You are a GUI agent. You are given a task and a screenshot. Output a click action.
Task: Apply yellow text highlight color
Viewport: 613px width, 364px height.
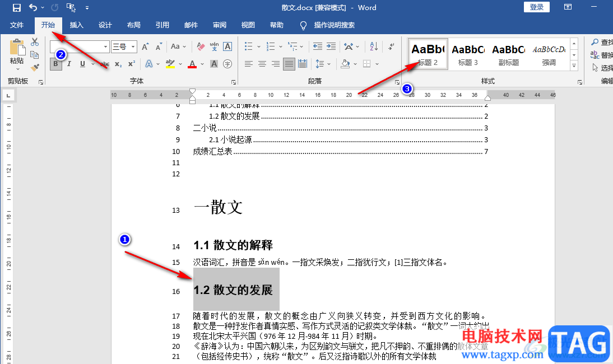point(170,64)
